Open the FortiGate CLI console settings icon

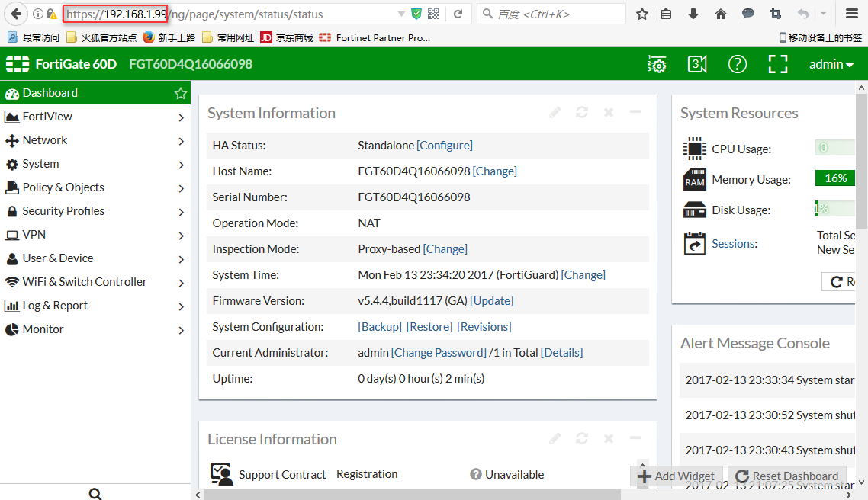pos(657,64)
